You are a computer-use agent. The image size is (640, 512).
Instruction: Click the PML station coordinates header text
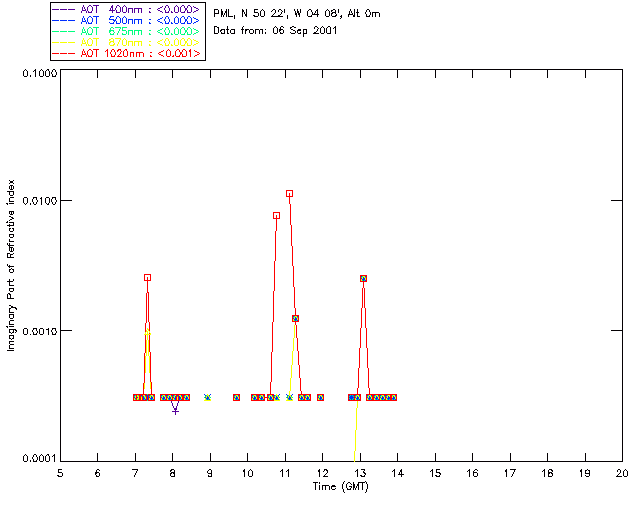[x=297, y=14]
